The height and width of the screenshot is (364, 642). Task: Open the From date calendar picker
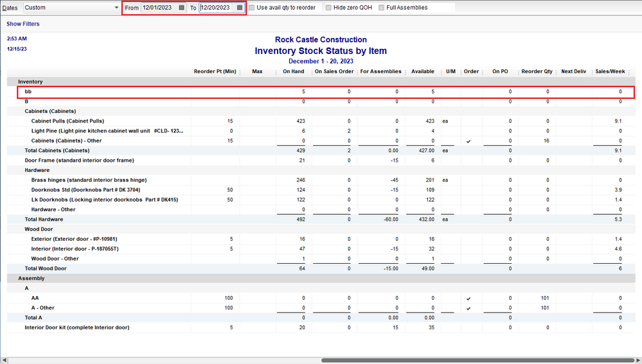tap(182, 8)
